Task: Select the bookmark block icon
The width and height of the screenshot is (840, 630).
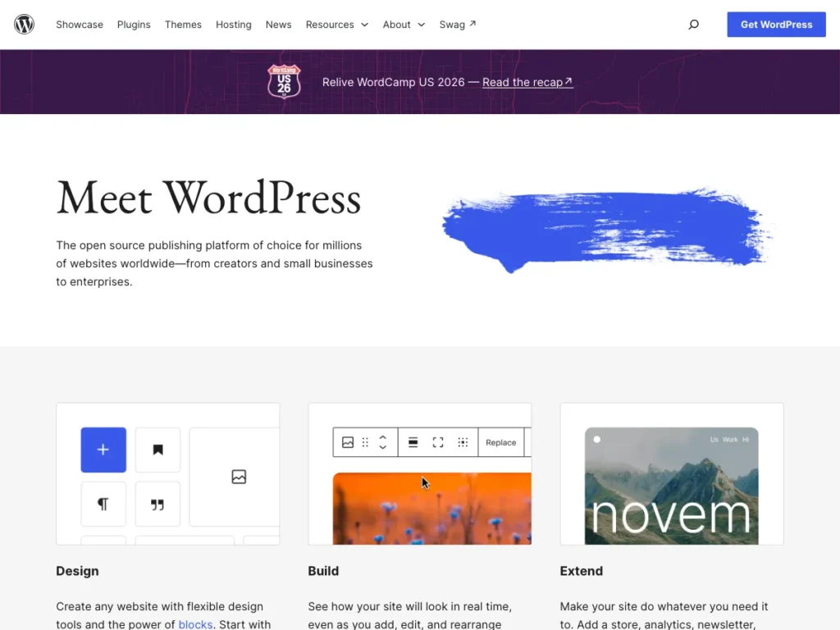Action: click(x=157, y=450)
